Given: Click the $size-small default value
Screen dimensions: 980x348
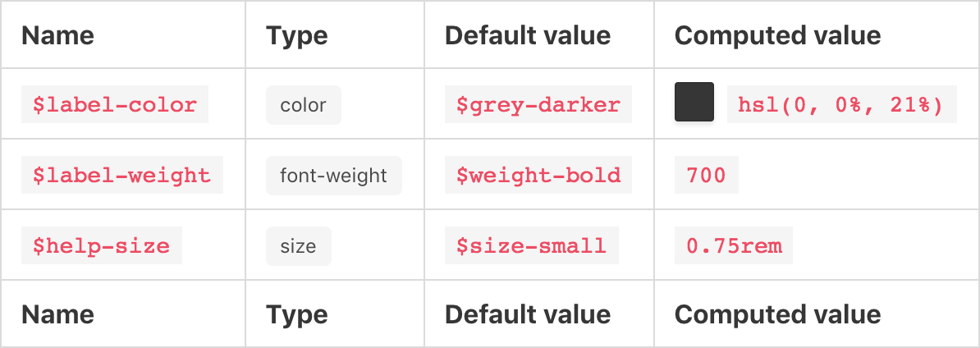Looking at the screenshot, I should click(531, 246).
